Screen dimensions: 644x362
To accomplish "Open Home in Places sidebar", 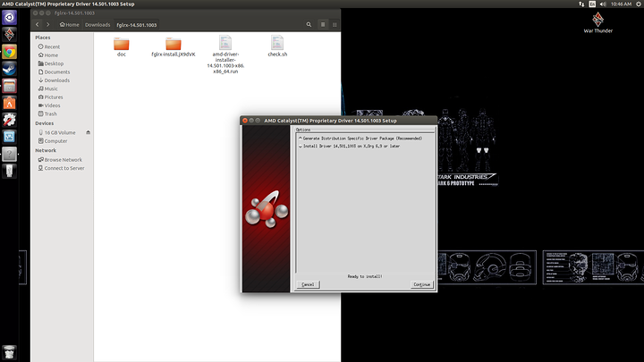I will tap(48, 55).
